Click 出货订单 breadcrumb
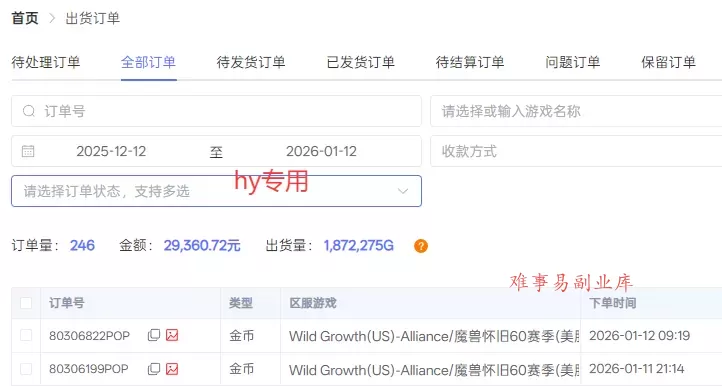 pyautogui.click(x=93, y=18)
